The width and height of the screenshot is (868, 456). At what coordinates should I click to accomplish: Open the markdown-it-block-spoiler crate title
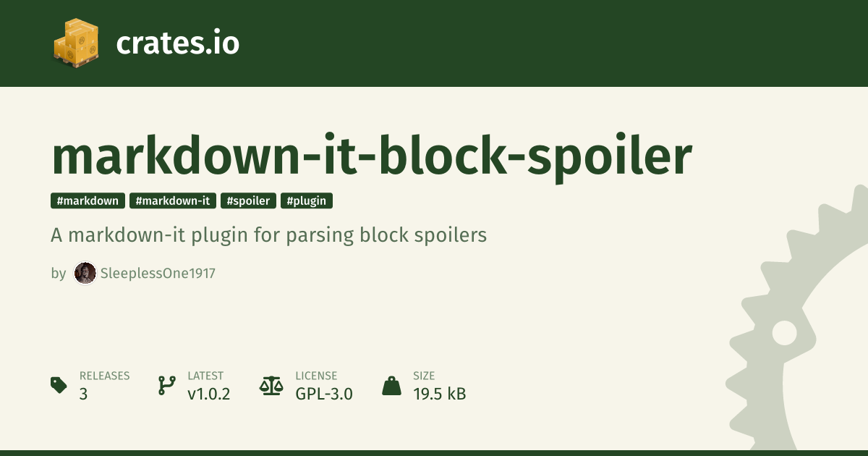point(372,156)
